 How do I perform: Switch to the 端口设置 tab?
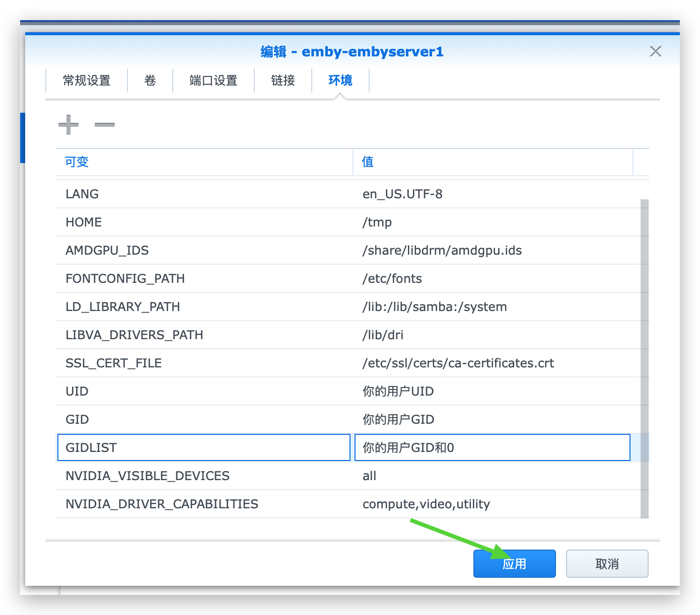pos(214,81)
